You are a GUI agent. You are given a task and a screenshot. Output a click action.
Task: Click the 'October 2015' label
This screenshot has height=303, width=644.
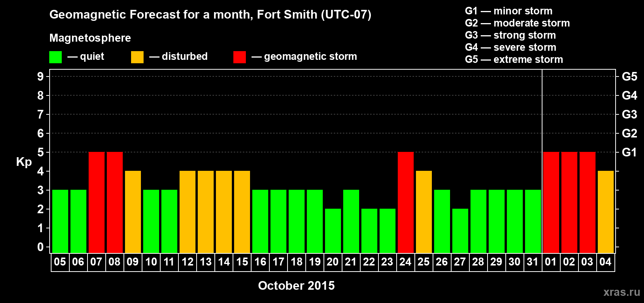click(x=296, y=286)
